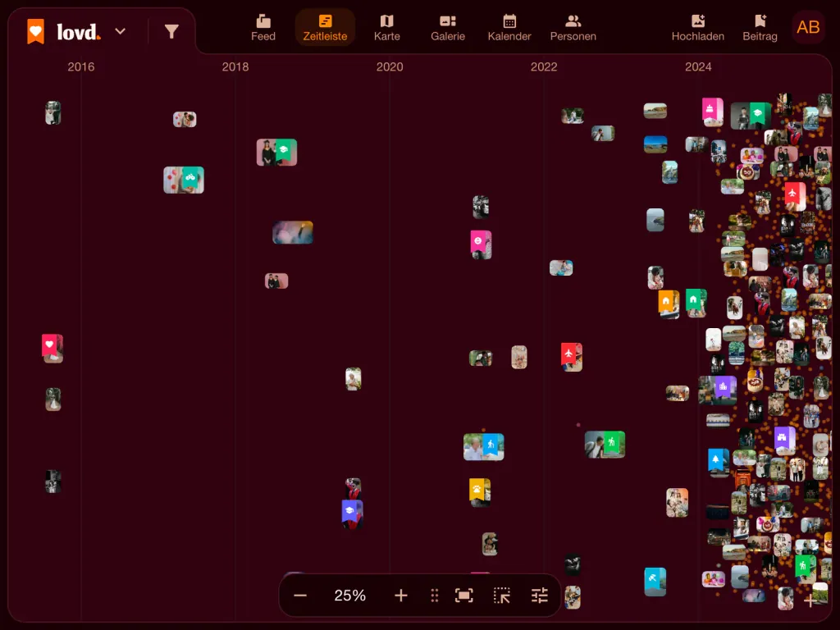
Task: Go to the Galerie tab
Action: (448, 28)
